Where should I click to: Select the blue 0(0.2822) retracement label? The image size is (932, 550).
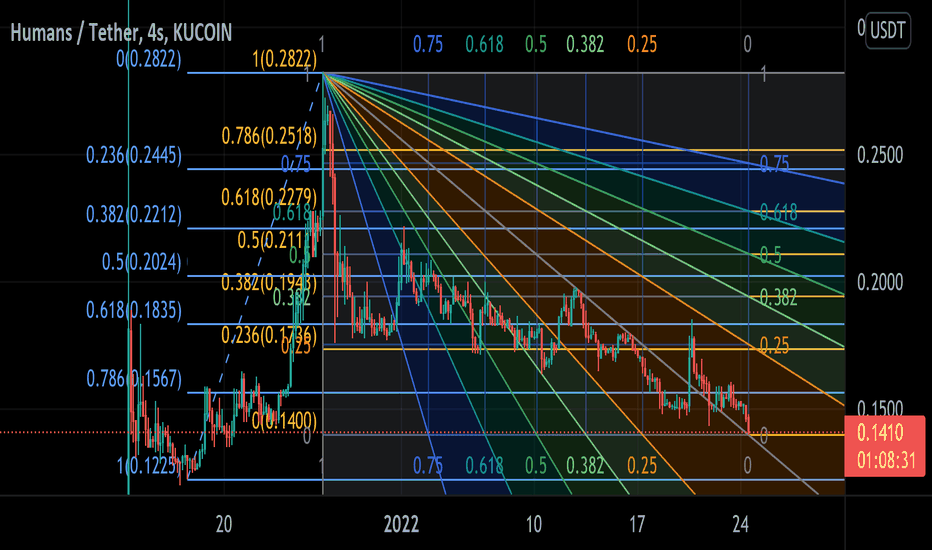click(149, 59)
